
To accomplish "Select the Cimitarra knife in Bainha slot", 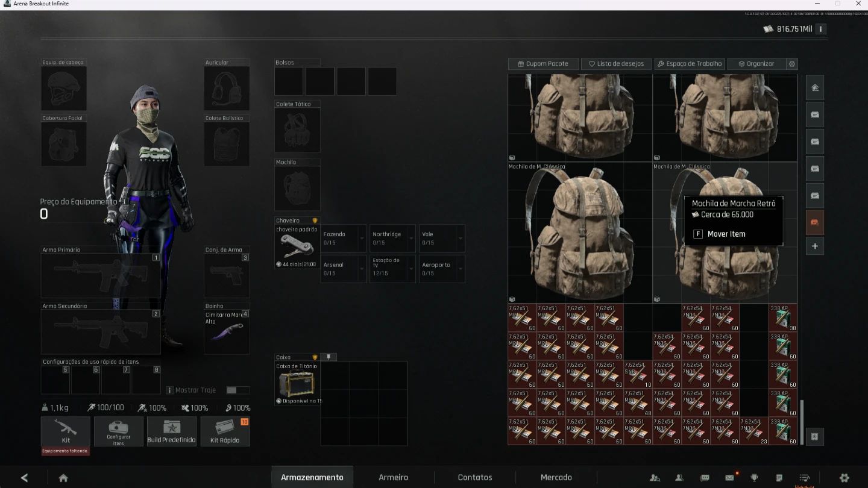I will [x=227, y=332].
